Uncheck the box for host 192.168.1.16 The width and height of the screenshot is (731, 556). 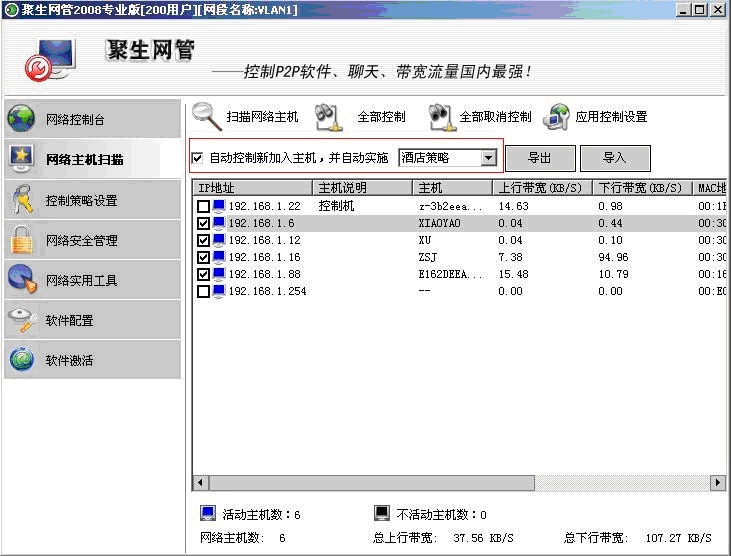[204, 258]
